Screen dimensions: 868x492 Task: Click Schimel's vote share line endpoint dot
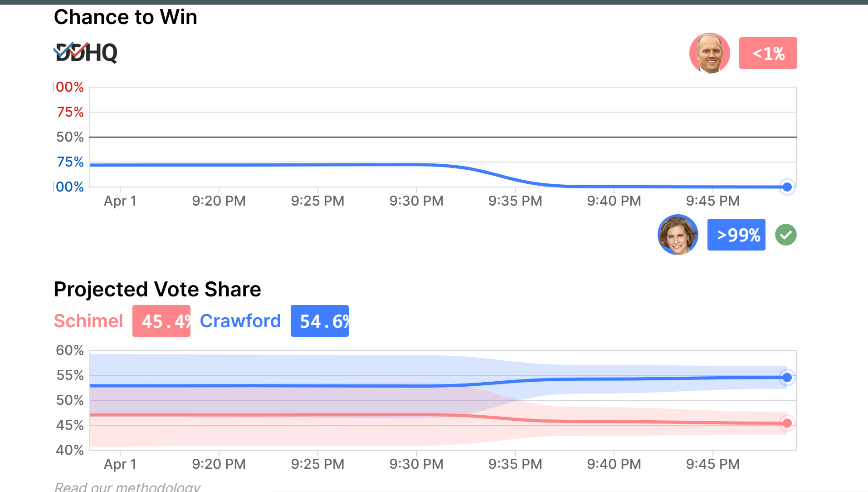787,423
